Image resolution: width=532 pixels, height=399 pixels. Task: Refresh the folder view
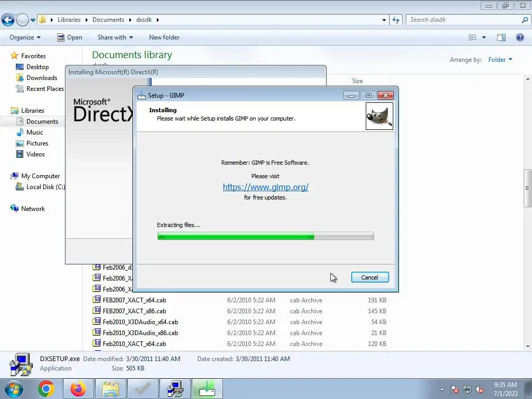396,20
